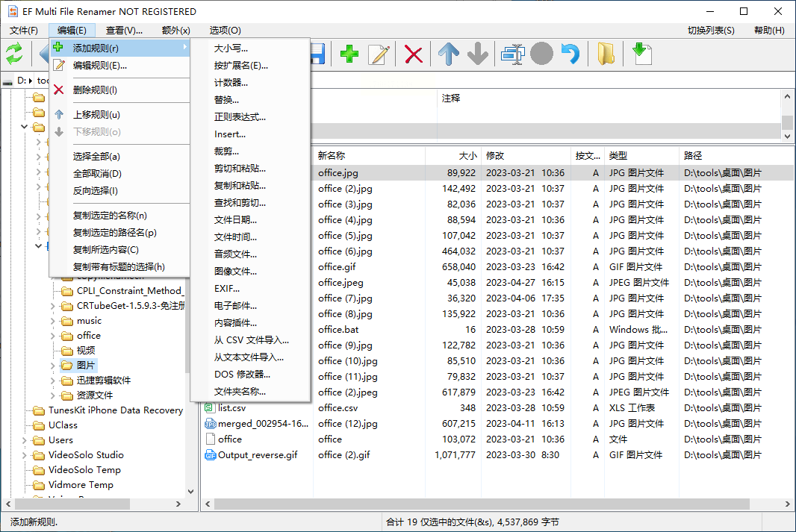Click the red X delete rule icon
The width and height of the screenshot is (796, 532).
(414, 54)
